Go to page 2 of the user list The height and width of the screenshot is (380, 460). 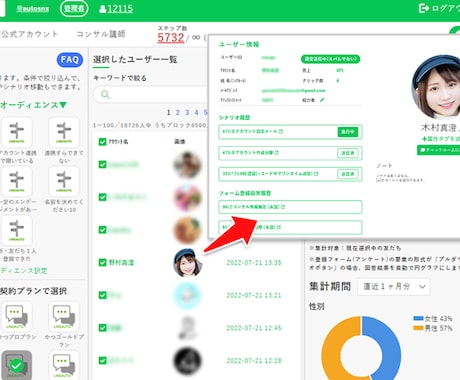click(178, 112)
